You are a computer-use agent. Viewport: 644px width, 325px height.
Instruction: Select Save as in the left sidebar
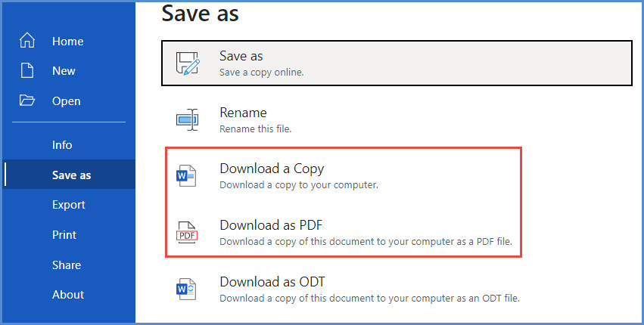[x=69, y=175]
